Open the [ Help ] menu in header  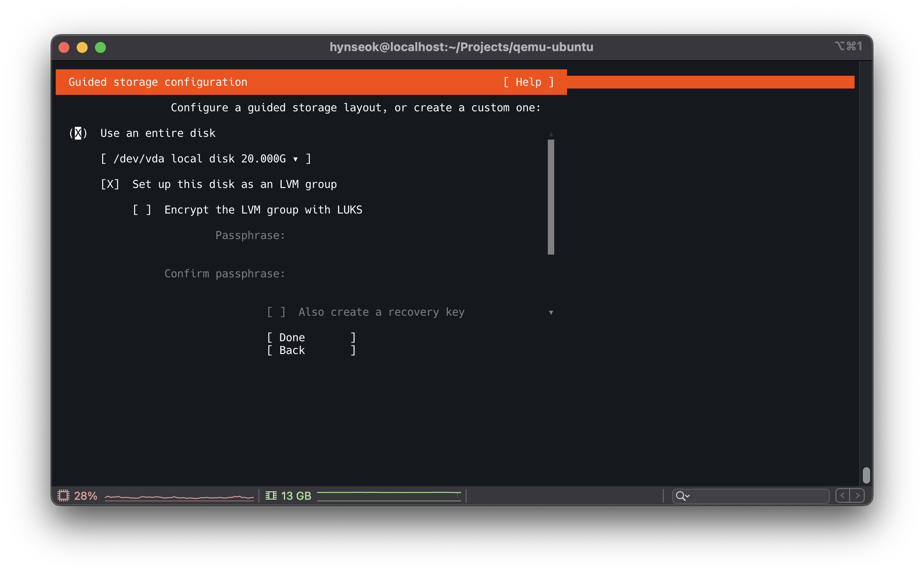528,82
